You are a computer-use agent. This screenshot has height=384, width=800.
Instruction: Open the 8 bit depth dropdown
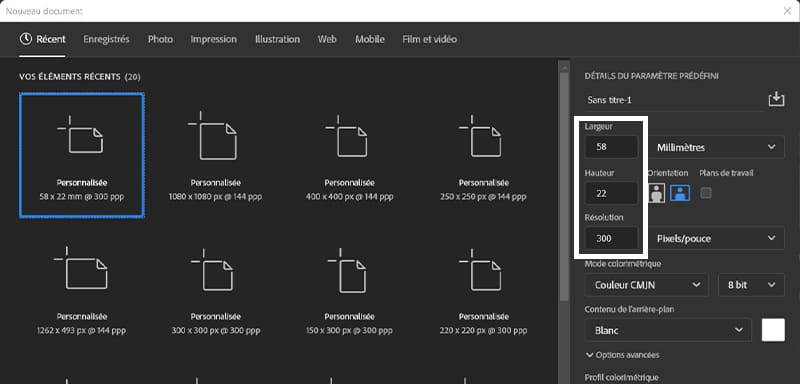pyautogui.click(x=751, y=285)
